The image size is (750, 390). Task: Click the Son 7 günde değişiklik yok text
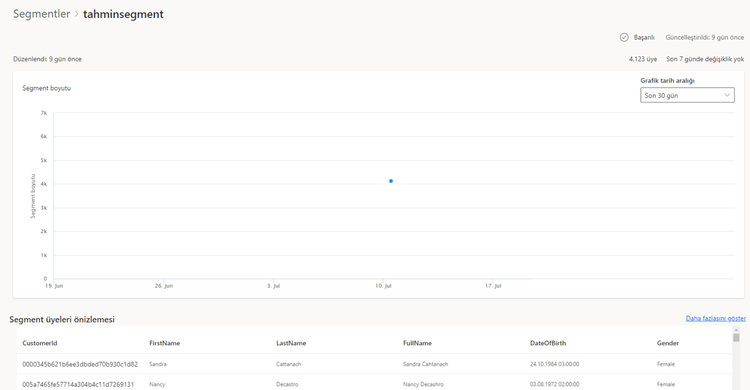click(x=705, y=59)
